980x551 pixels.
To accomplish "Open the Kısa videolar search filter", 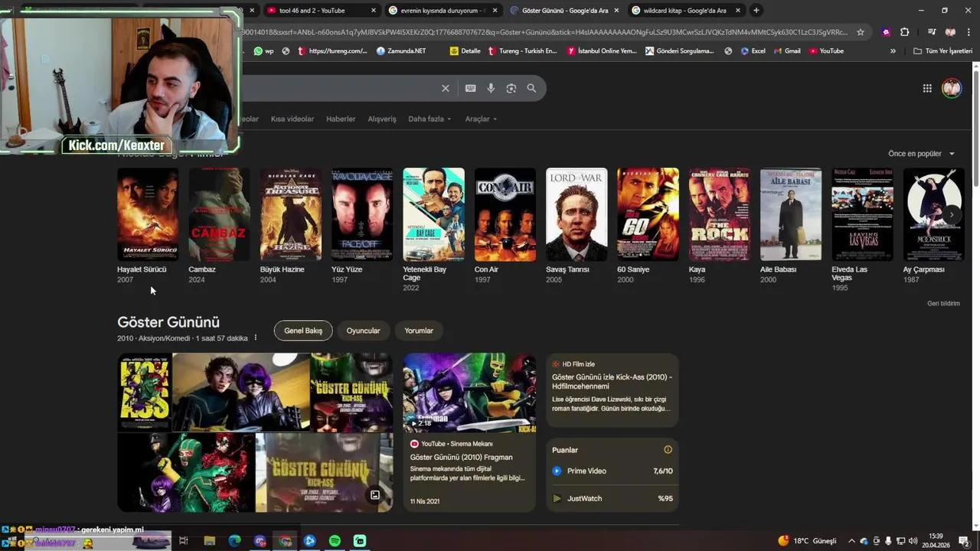I will (292, 119).
